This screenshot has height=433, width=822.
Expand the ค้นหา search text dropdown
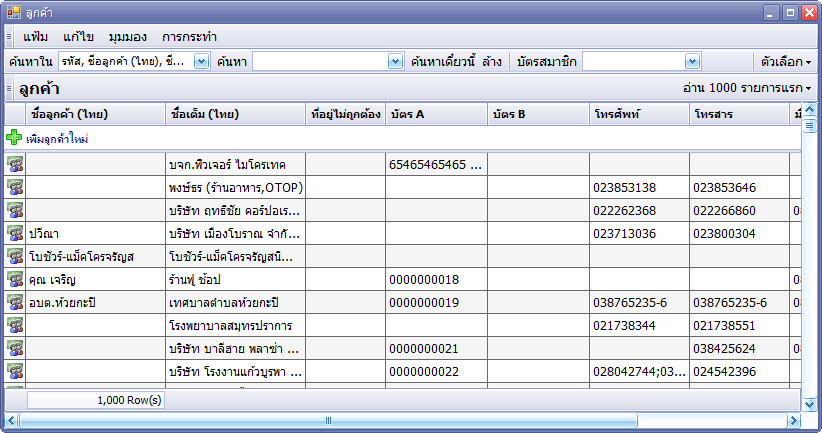tap(394, 62)
